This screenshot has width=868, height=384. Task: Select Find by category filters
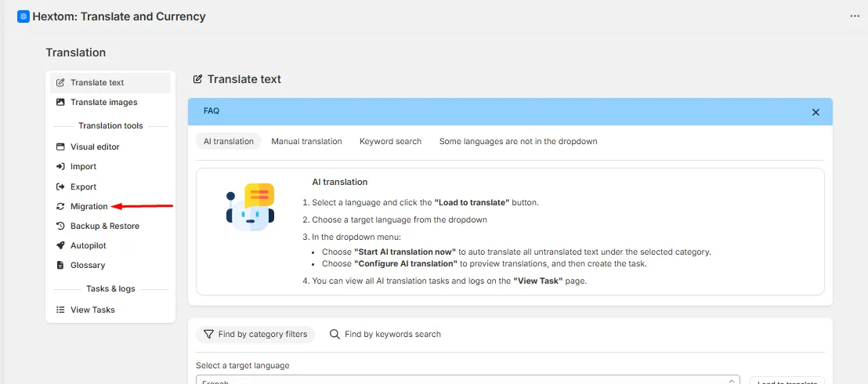(x=255, y=334)
